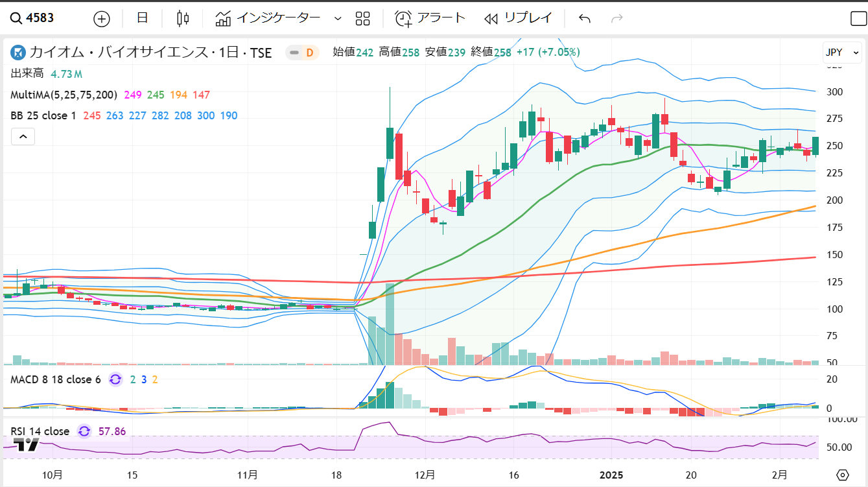Click the 2月 label on time axis
The width and height of the screenshot is (868, 487).
point(781,475)
